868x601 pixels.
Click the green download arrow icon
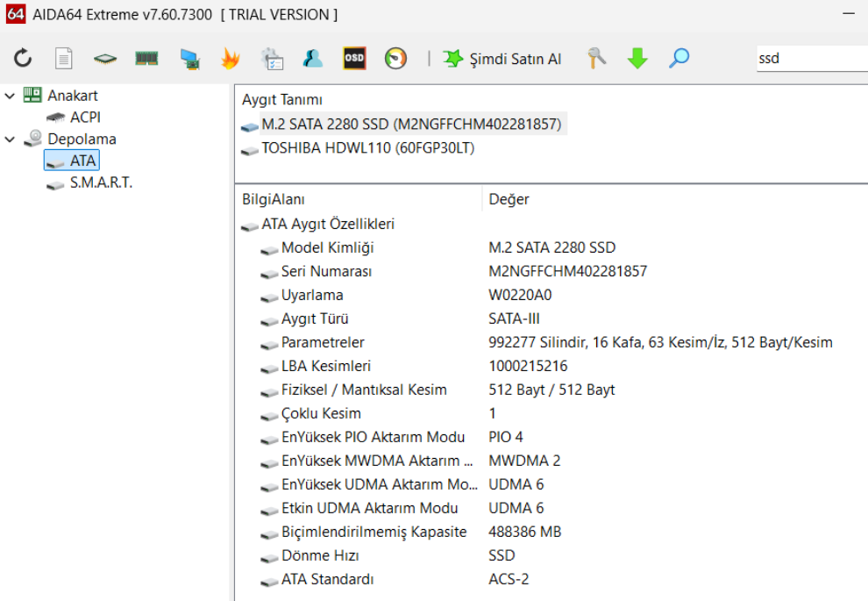637,58
